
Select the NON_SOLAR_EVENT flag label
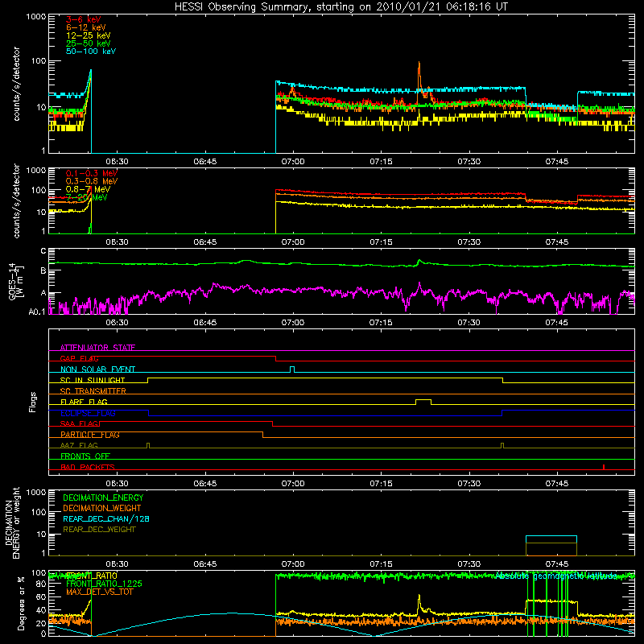(97, 369)
